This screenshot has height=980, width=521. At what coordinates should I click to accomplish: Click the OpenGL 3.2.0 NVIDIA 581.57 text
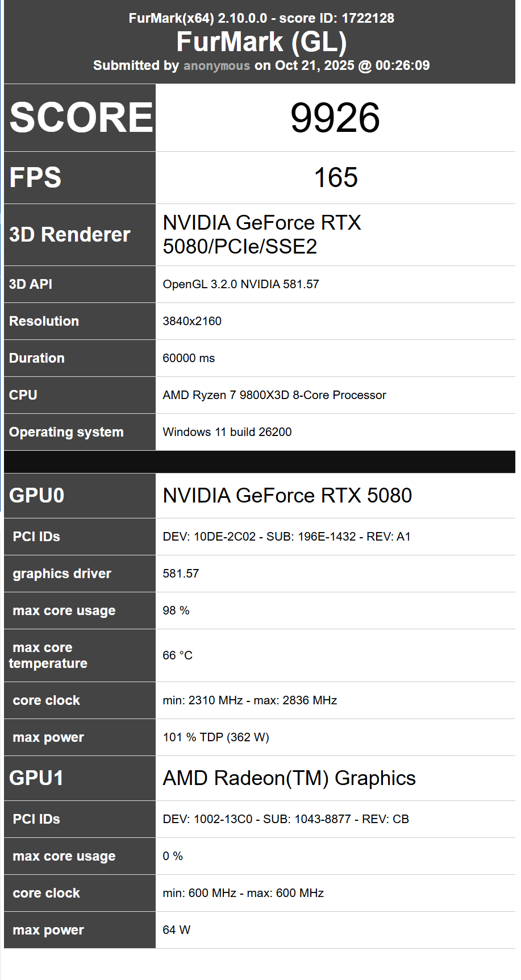tap(241, 284)
